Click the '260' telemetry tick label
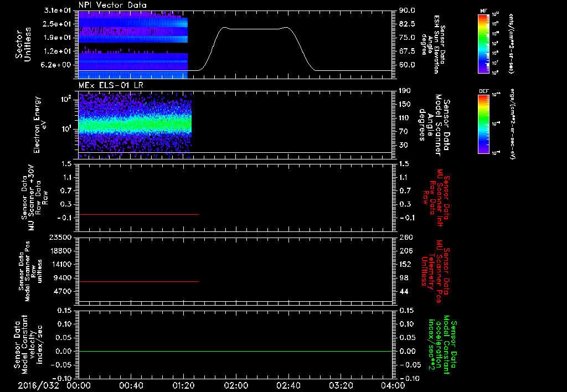Image resolution: width=567 pixels, height=392 pixels. pos(405,237)
